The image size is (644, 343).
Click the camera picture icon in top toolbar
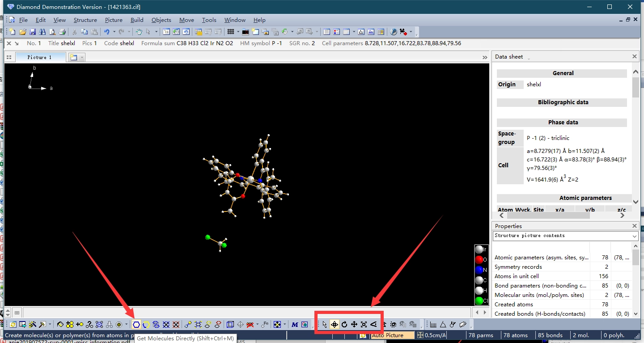[x=246, y=32]
